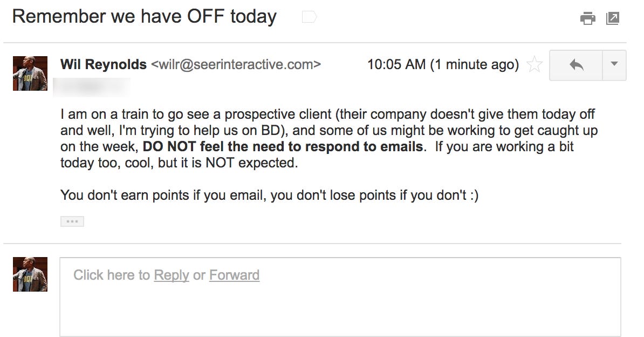644x337 pixels.
Task: Click the avatar beside the reply box
Action: (30, 274)
